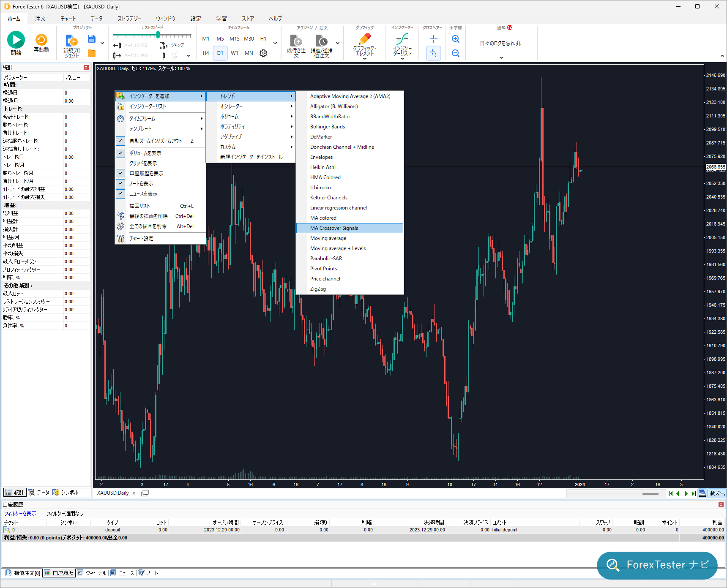The width and height of the screenshot is (727, 588).
Task: Click the 自動ズーム button at chart bottom right
Action: click(x=717, y=493)
